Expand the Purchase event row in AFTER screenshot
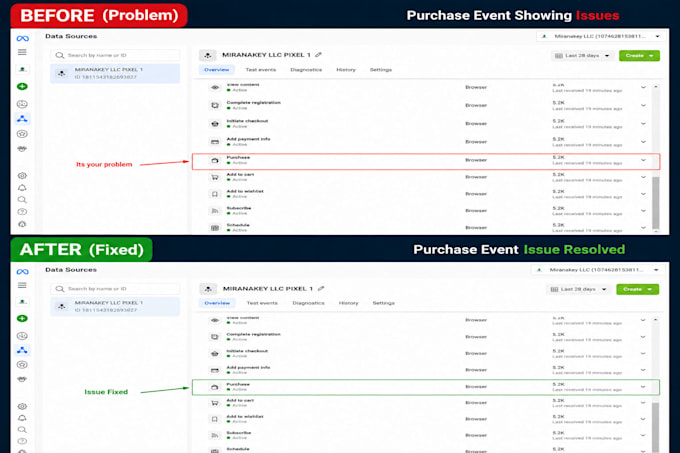 (643, 387)
